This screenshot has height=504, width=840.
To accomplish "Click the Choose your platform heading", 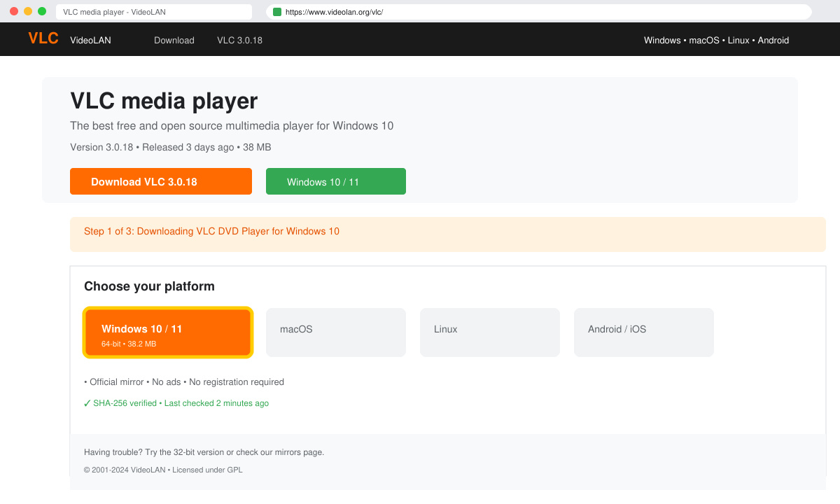I will pyautogui.click(x=149, y=286).
